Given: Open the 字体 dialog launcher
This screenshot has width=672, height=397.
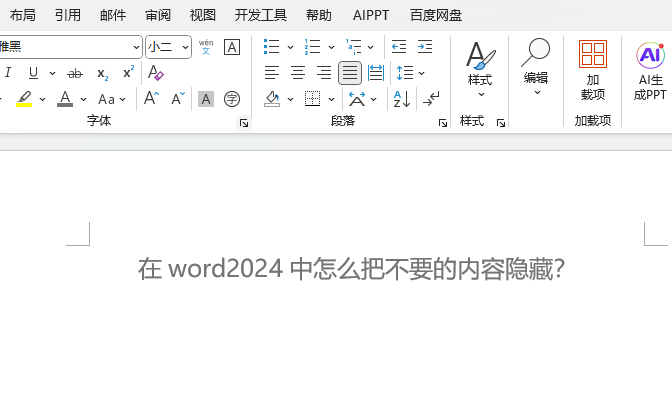Looking at the screenshot, I should click(x=244, y=123).
